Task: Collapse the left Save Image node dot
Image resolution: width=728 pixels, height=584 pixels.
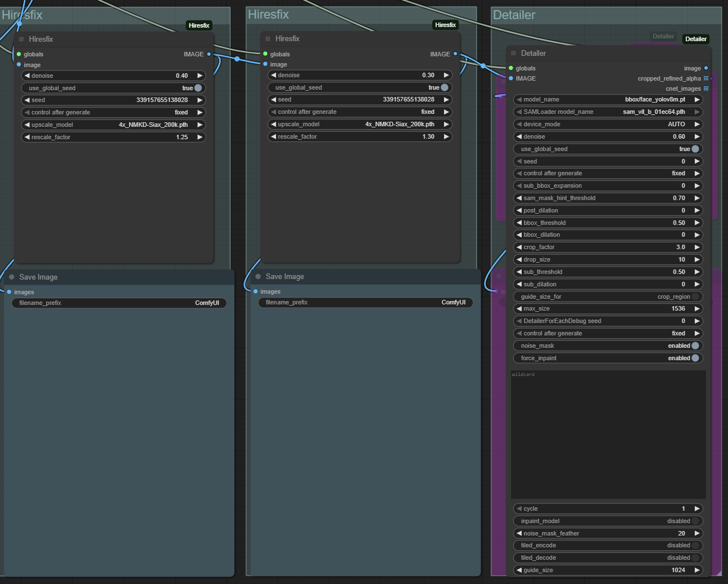Action: tap(11, 277)
